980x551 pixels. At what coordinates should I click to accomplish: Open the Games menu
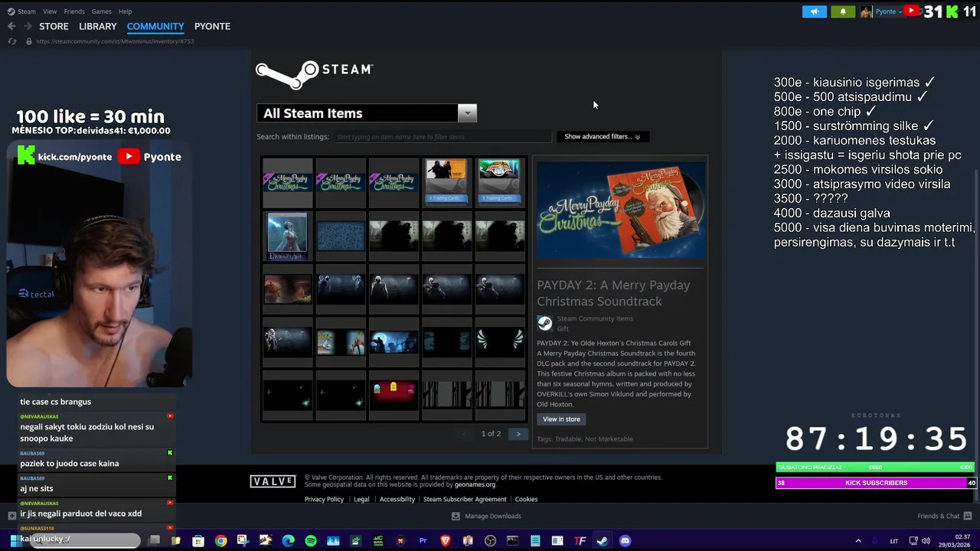pyautogui.click(x=101, y=11)
